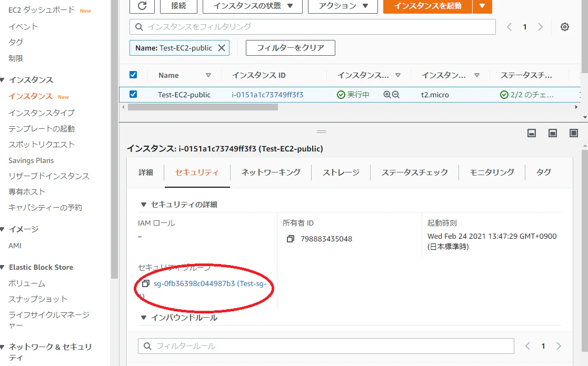Minimize the instance details panel

(x=531, y=134)
